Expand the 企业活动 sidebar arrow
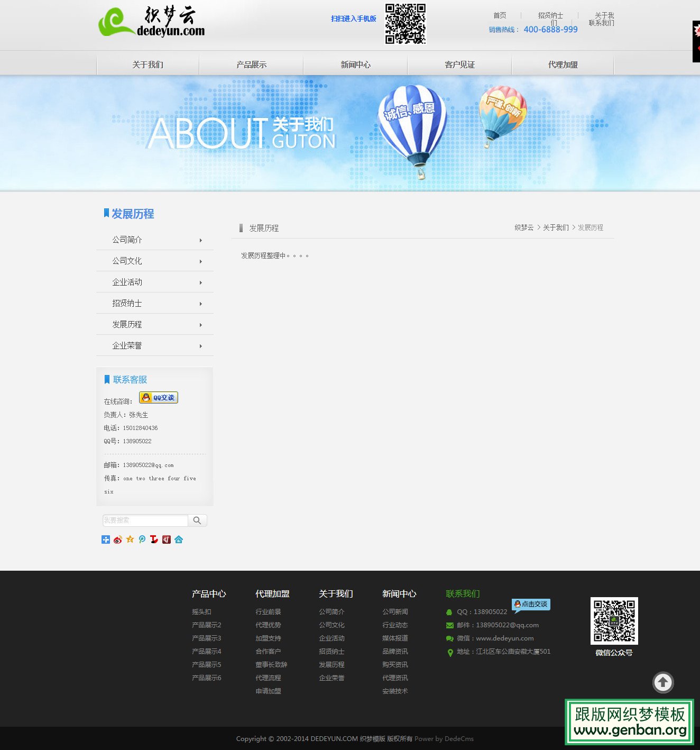The image size is (700, 750). click(x=201, y=282)
